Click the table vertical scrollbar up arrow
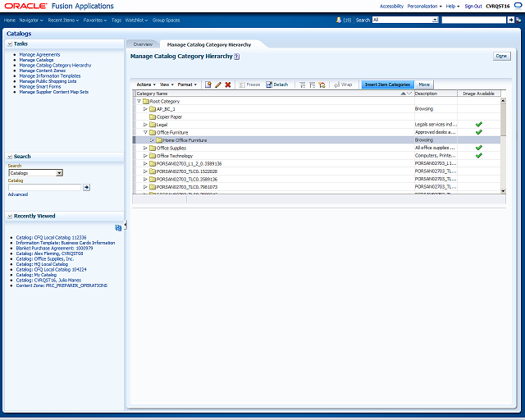 [x=503, y=100]
